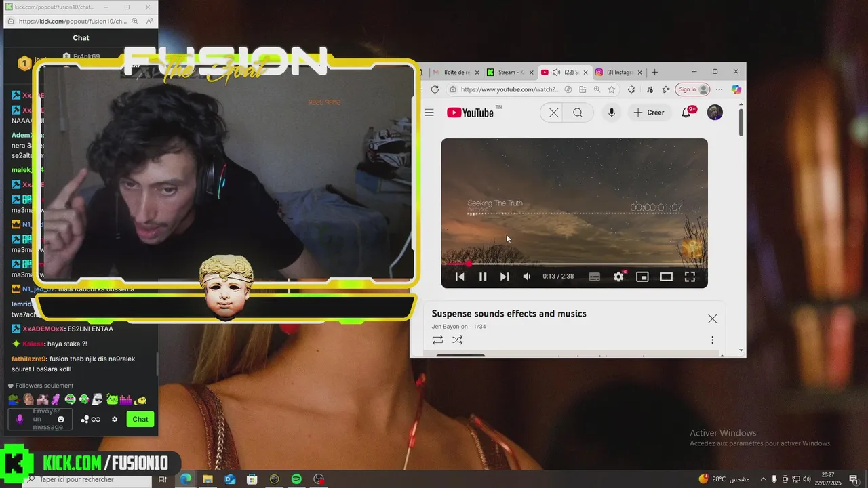Open Edge three-dot settings menu
Screen dimensions: 868x488
pyautogui.click(x=719, y=89)
